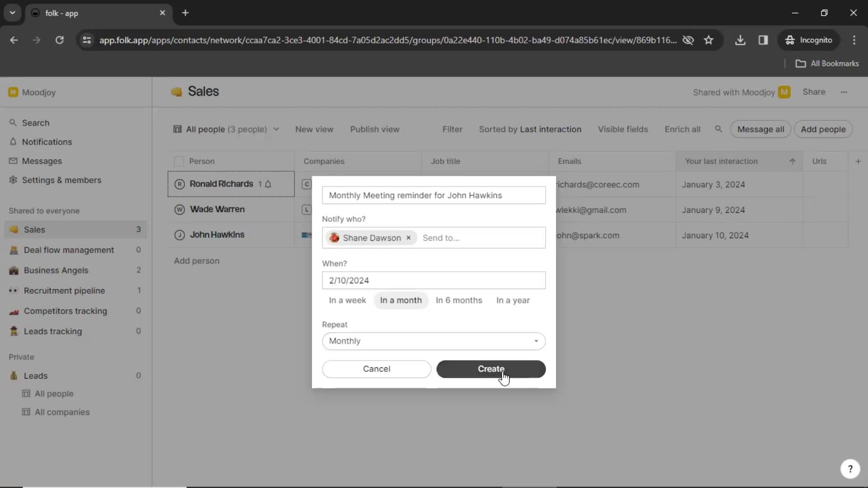The width and height of the screenshot is (868, 488).
Task: Click the Share button for Sales group
Action: pyautogui.click(x=814, y=92)
